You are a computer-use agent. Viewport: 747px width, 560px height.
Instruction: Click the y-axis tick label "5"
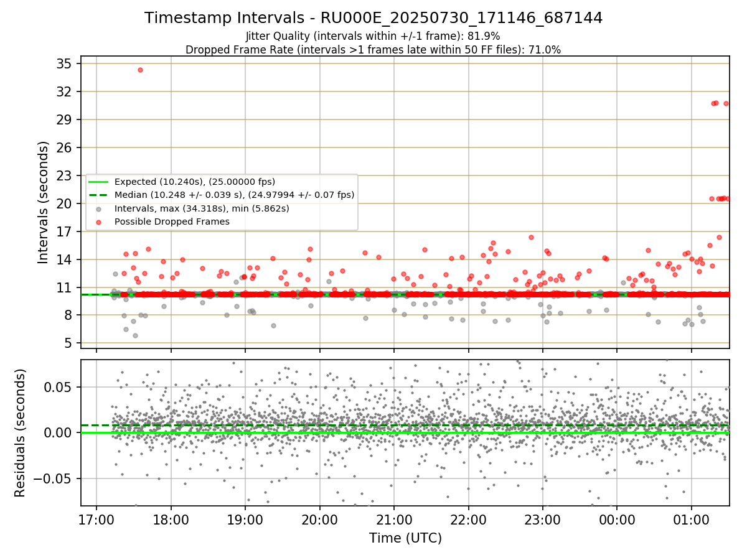point(68,343)
